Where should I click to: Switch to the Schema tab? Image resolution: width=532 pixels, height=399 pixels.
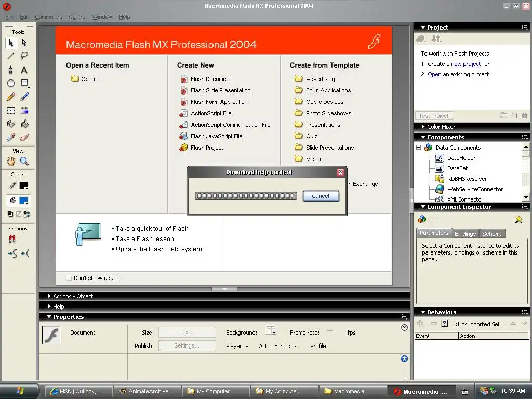493,234
